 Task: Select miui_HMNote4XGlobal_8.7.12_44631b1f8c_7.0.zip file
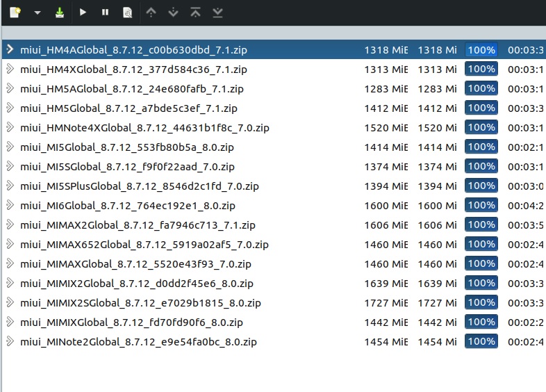click(145, 128)
